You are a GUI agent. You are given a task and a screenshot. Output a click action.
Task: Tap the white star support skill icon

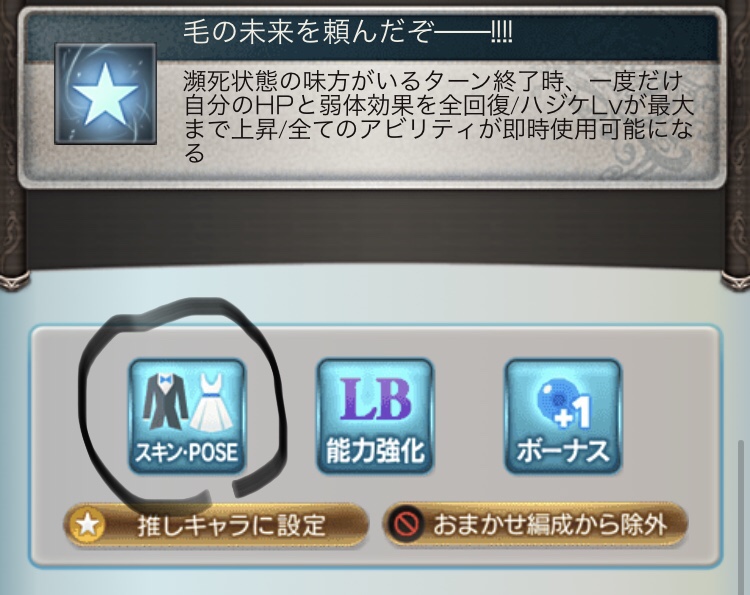[106, 94]
